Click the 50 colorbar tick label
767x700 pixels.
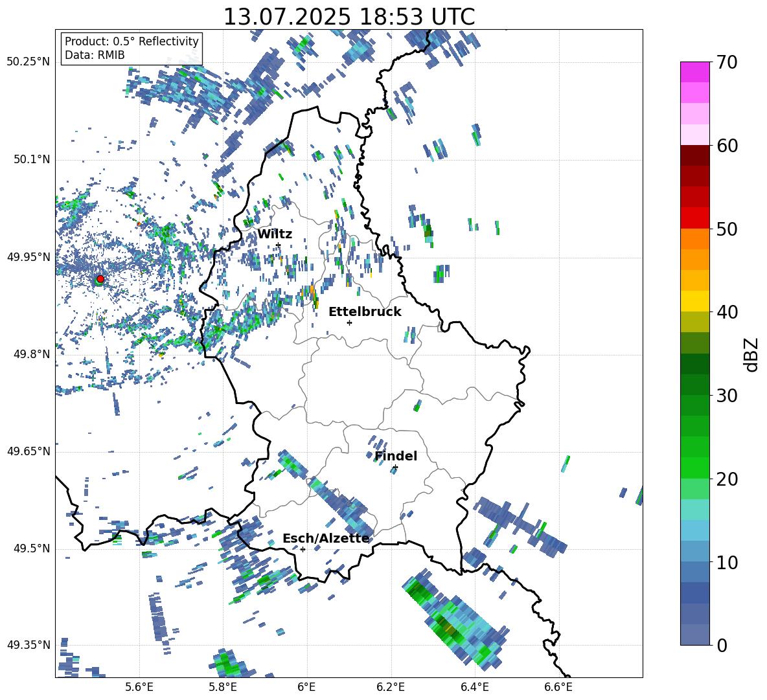[x=727, y=229]
